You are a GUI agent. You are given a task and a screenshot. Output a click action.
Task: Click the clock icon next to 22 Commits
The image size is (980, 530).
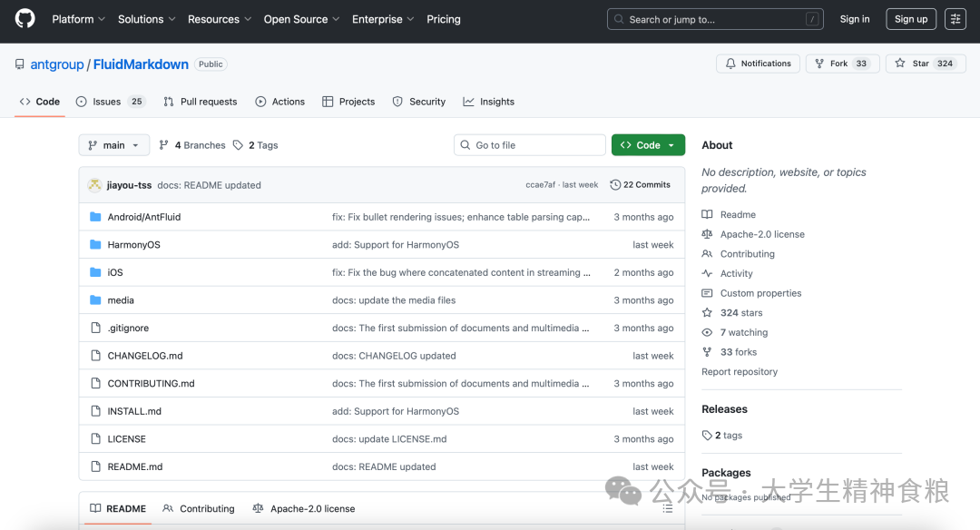(615, 185)
